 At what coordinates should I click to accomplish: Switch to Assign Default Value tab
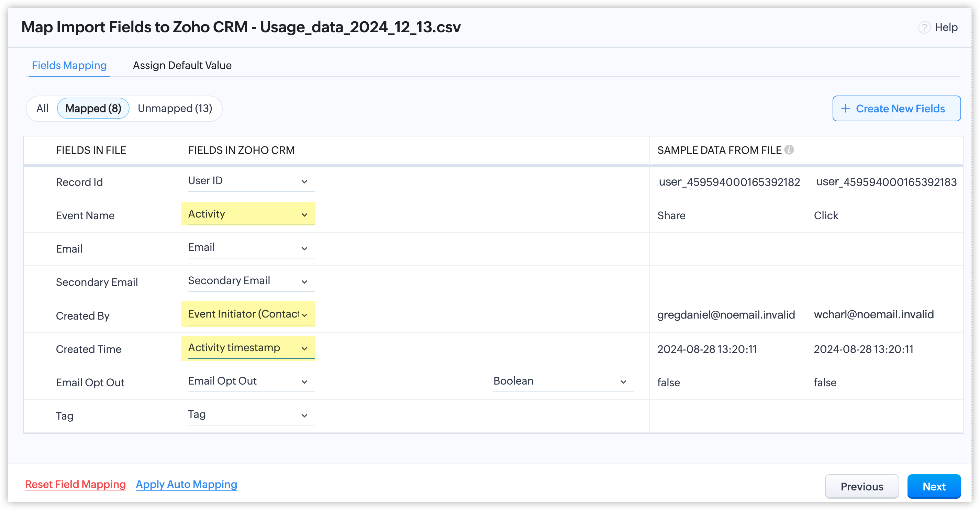pos(182,65)
